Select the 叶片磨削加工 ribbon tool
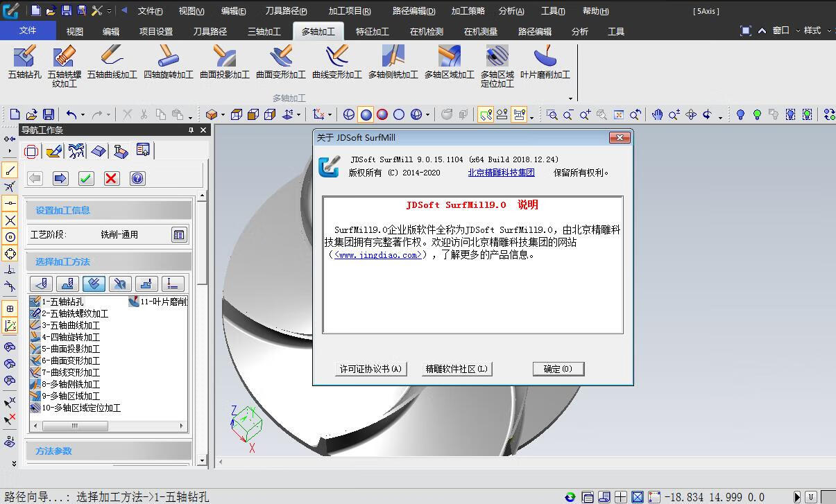Viewport: 836px width, 504px height. [x=545, y=62]
